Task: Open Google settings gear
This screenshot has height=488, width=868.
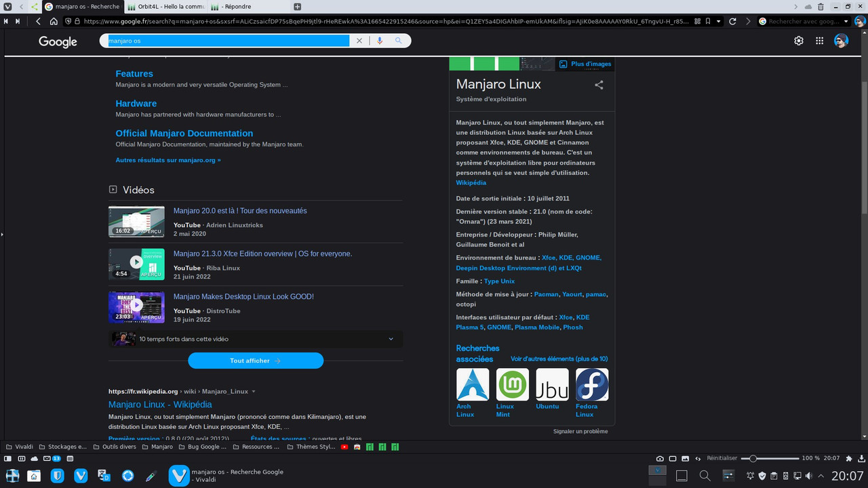Action: 799,41
